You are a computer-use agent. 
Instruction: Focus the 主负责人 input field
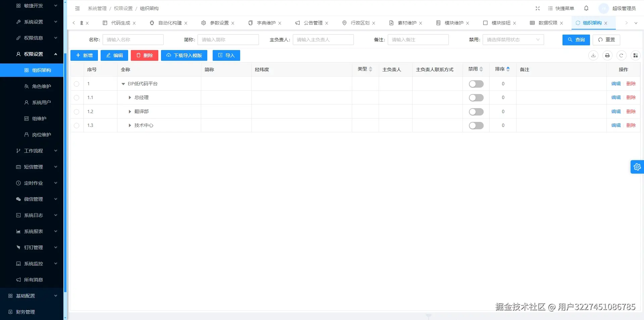(323, 40)
